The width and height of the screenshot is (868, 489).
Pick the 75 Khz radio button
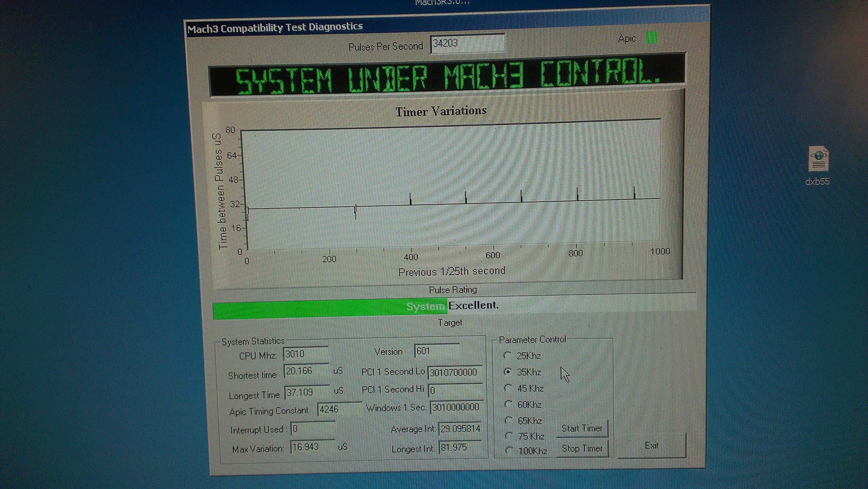(x=509, y=436)
